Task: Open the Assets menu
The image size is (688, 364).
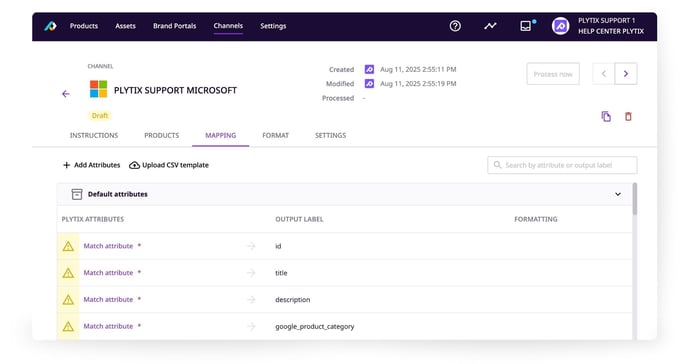Action: pos(125,26)
